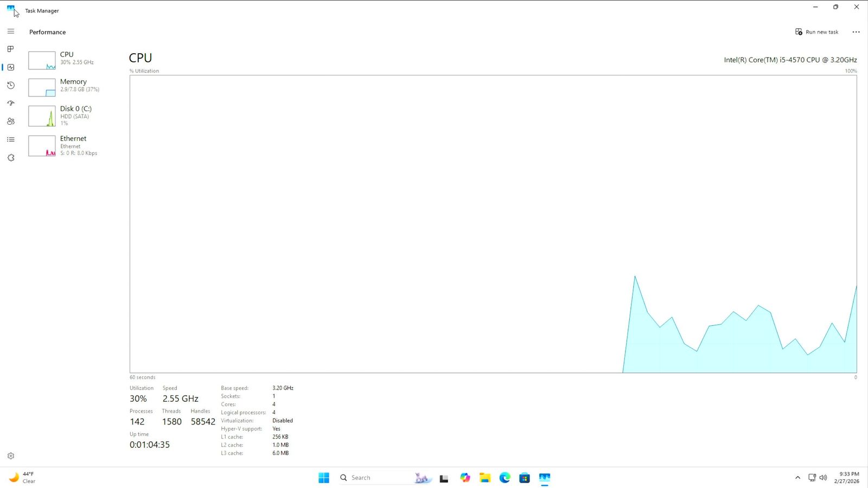Open Microsoft Edge from the taskbar
868x488 pixels.
pos(505,478)
